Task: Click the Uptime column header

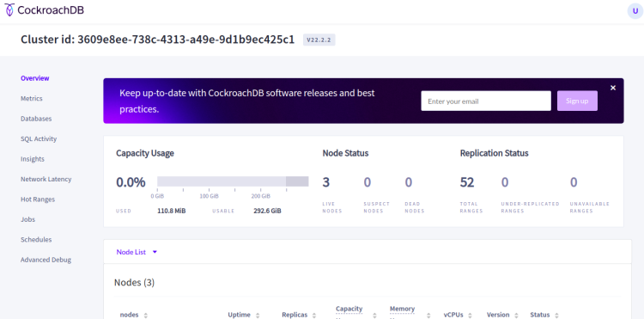Action: coord(239,315)
